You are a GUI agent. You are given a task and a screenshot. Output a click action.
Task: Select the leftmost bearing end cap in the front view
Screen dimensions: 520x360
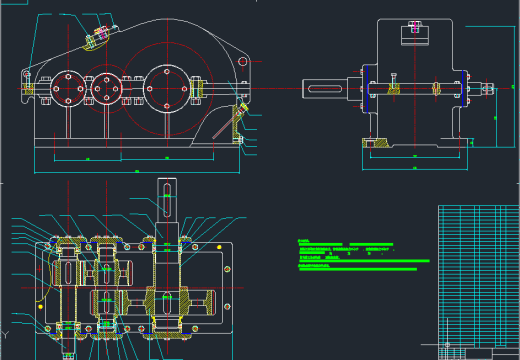(68, 89)
